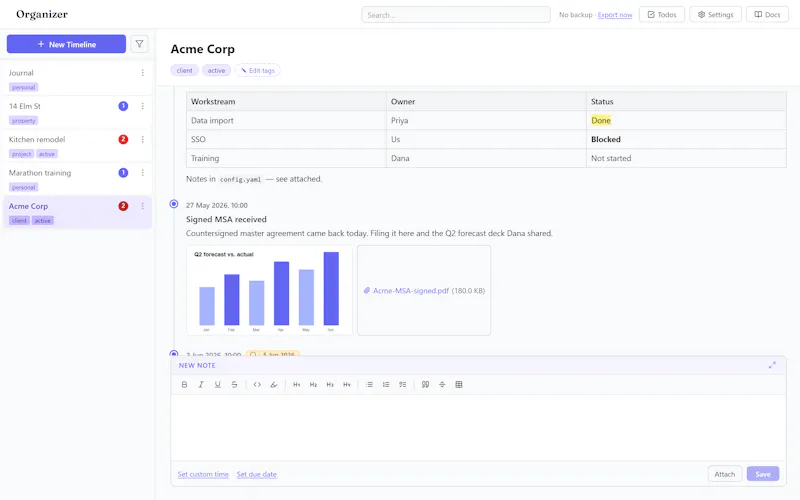The height and width of the screenshot is (500, 800).
Task: Apply Heading 4 style
Action: 347,385
